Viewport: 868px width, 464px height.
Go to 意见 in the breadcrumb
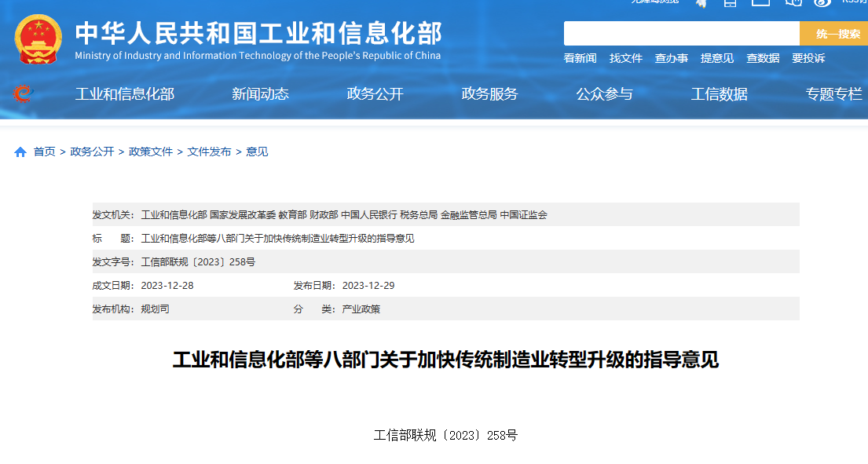click(x=257, y=152)
